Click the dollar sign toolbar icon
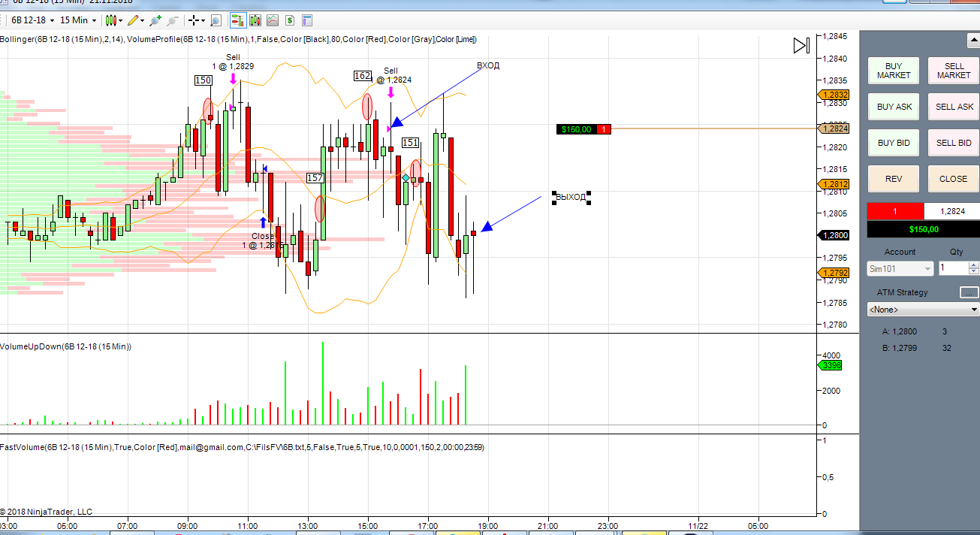 [290, 20]
